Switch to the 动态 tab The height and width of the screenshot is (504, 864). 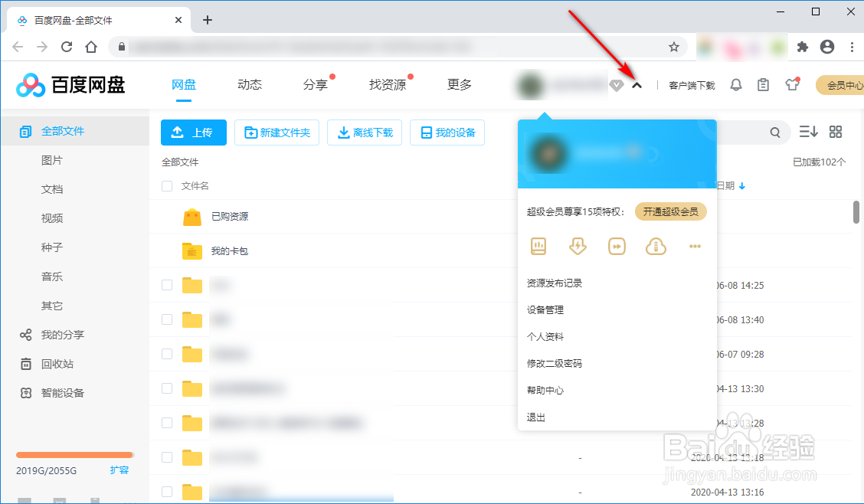(x=250, y=84)
